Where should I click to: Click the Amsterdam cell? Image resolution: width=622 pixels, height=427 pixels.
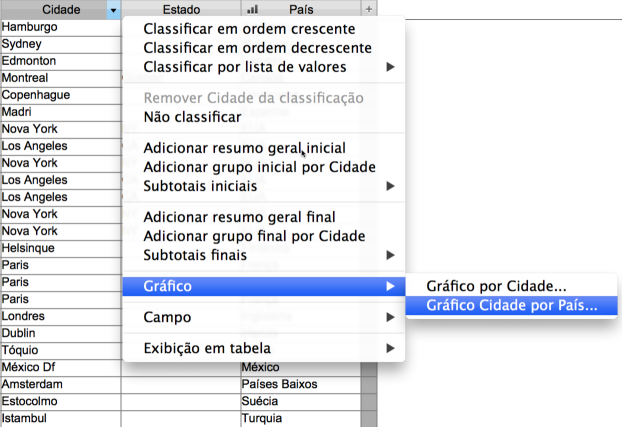coord(61,385)
